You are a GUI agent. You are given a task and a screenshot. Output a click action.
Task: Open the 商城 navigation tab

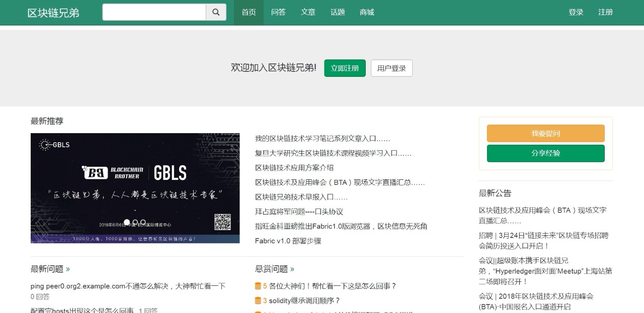(367, 13)
